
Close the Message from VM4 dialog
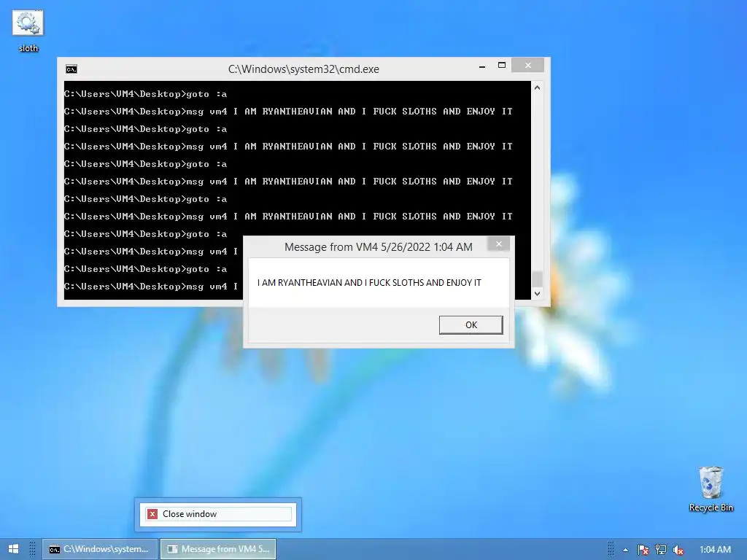[499, 244]
